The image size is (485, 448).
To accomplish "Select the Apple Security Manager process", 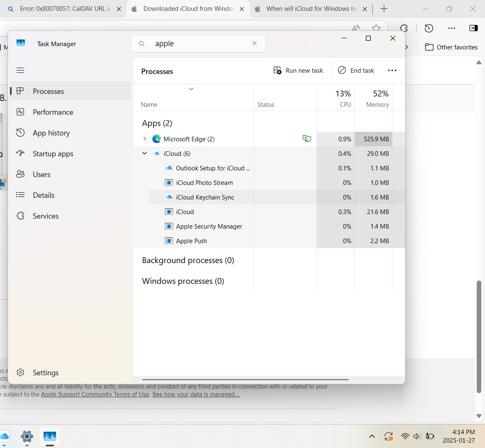I will (x=209, y=226).
